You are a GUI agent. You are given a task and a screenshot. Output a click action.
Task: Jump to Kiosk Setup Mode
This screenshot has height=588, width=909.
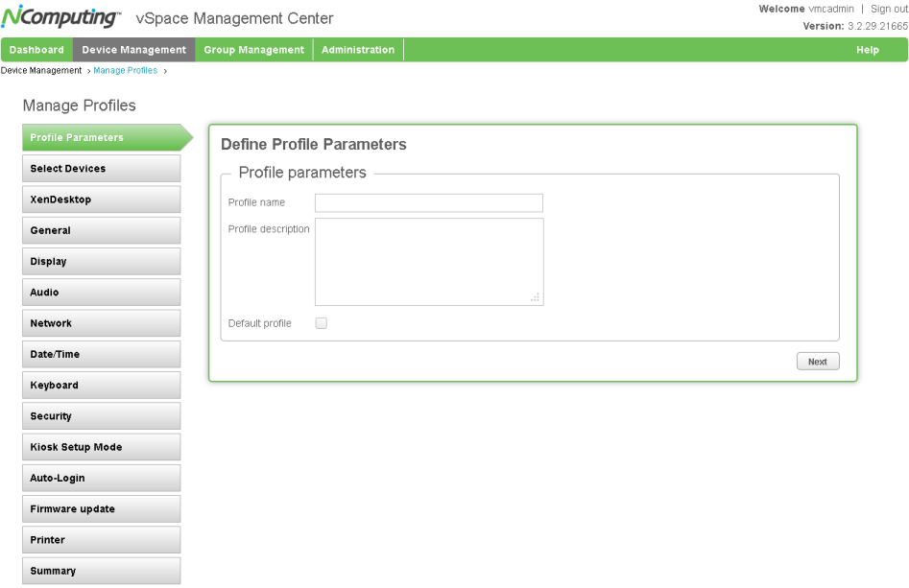coord(102,447)
